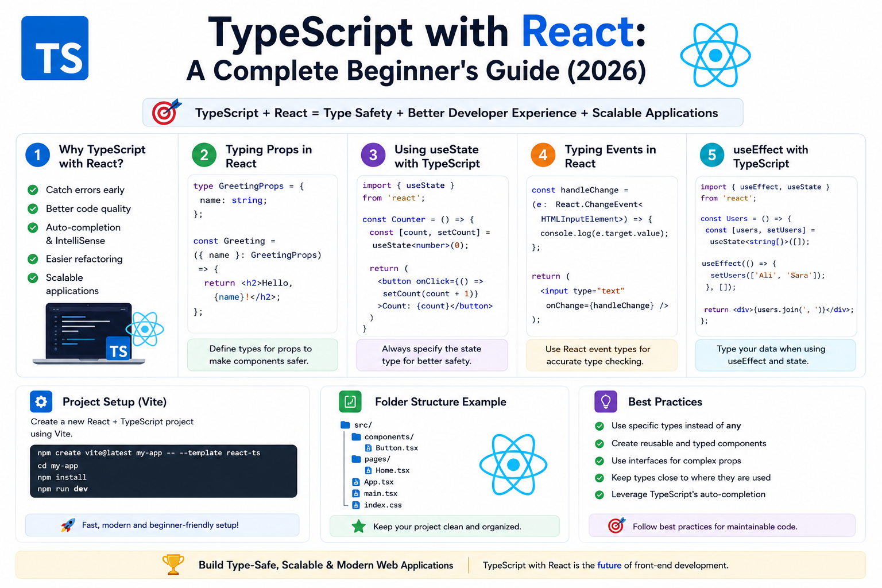882x588 pixels.
Task: Click the tip 'Use React event types for accurate type checking.'
Action: (x=601, y=355)
